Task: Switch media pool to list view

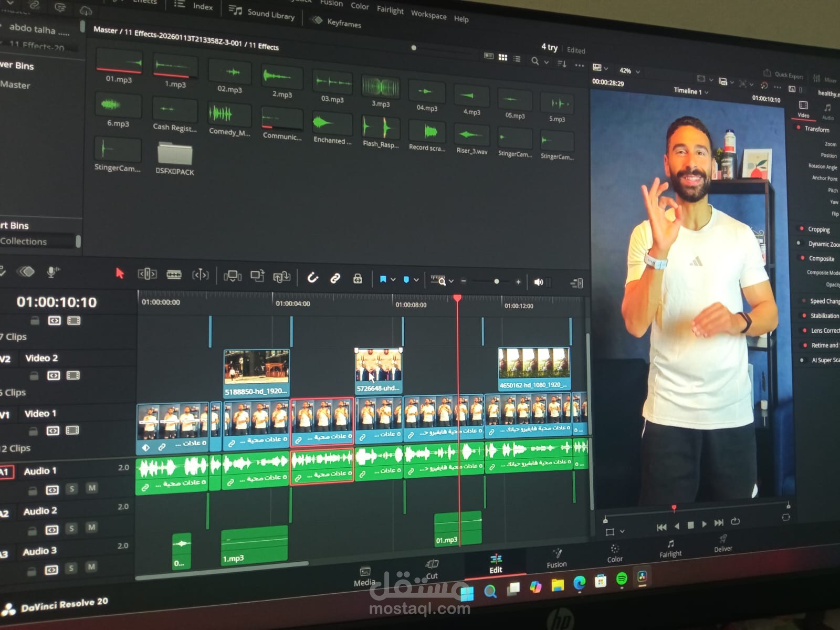Action: [x=517, y=59]
